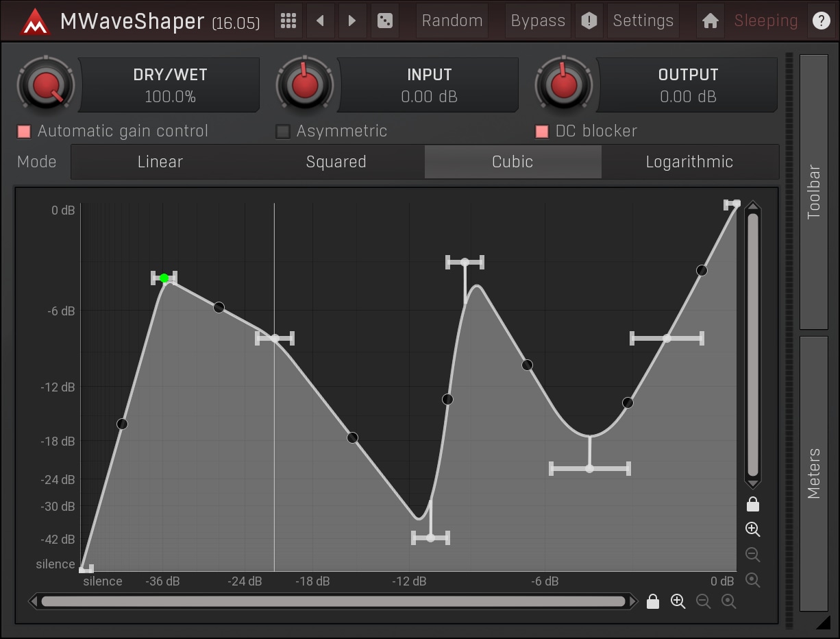Click the MeldaProduction logo icon
Image resolution: width=840 pixels, height=639 pixels.
(35, 21)
